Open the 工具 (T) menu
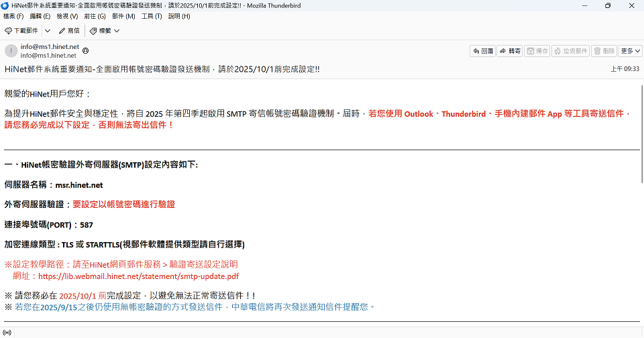The height and width of the screenshot is (338, 644). tap(152, 16)
